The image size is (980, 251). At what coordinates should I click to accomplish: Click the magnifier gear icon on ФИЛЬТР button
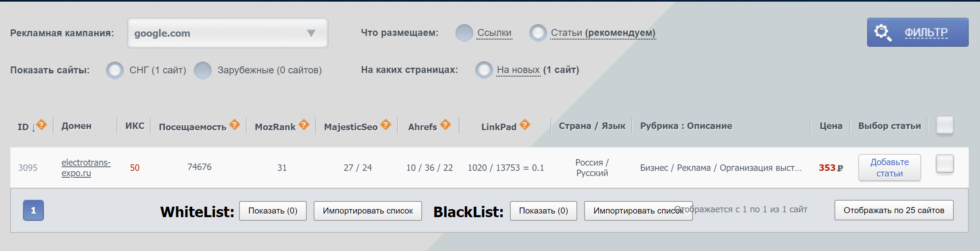pos(882,33)
